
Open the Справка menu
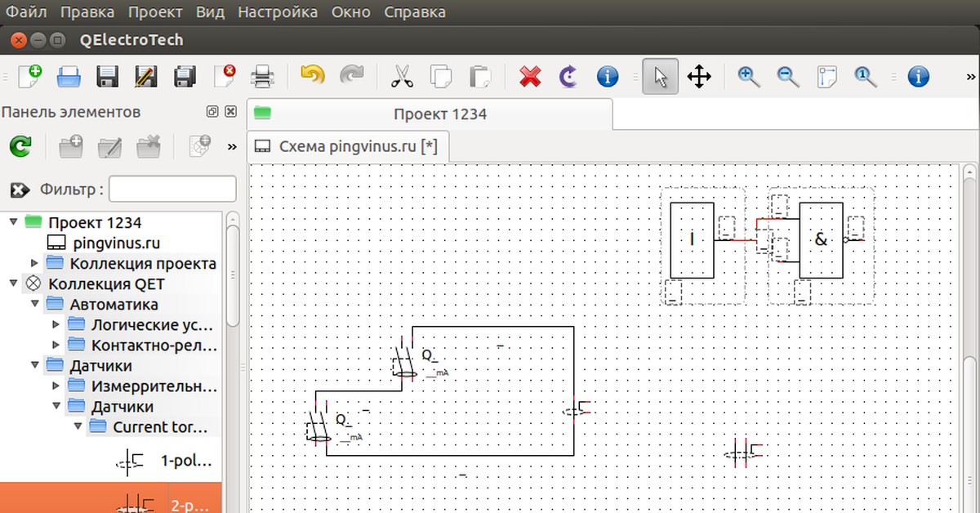point(415,12)
